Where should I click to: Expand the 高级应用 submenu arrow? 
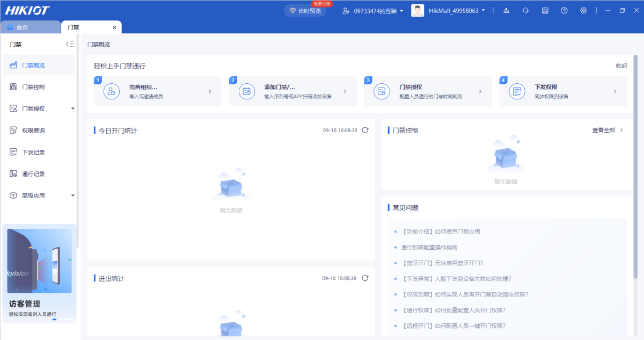(72, 195)
